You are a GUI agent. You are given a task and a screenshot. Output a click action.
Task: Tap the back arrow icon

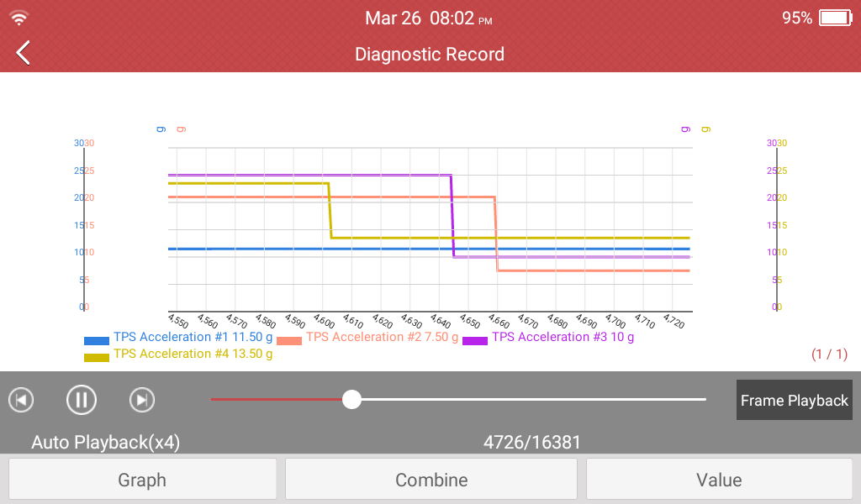[x=24, y=53]
